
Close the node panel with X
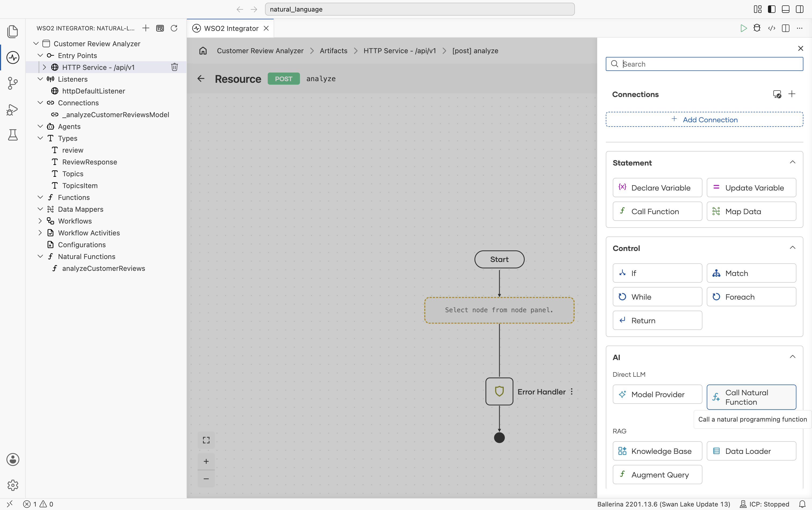click(801, 48)
